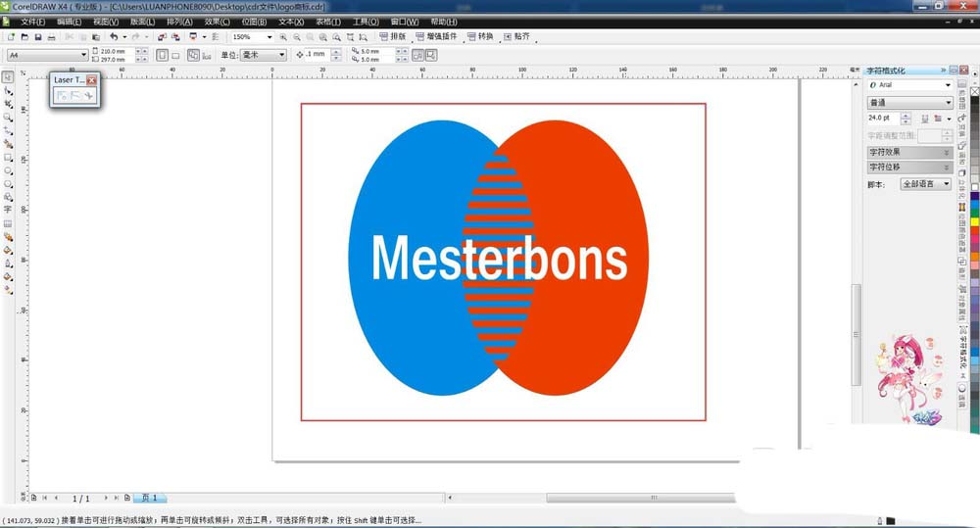Toggle underline style icon in character panel

(x=925, y=119)
